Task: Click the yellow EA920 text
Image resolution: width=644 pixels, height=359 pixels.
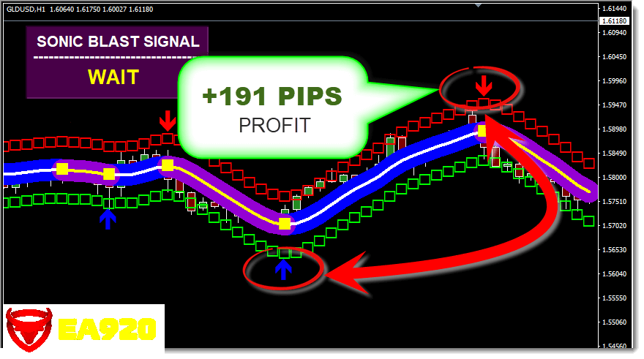Action: click(x=107, y=330)
